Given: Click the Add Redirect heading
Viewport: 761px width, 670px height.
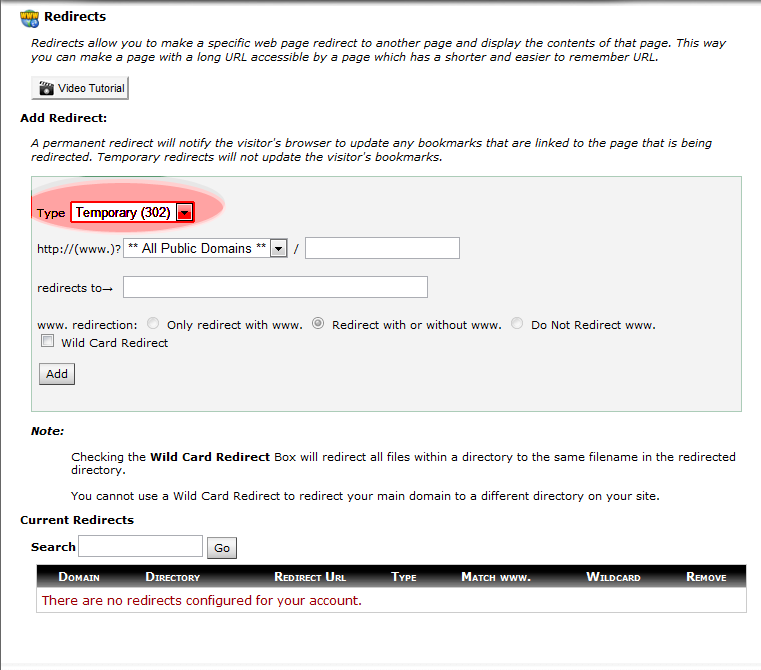Looking at the screenshot, I should tap(64, 118).
